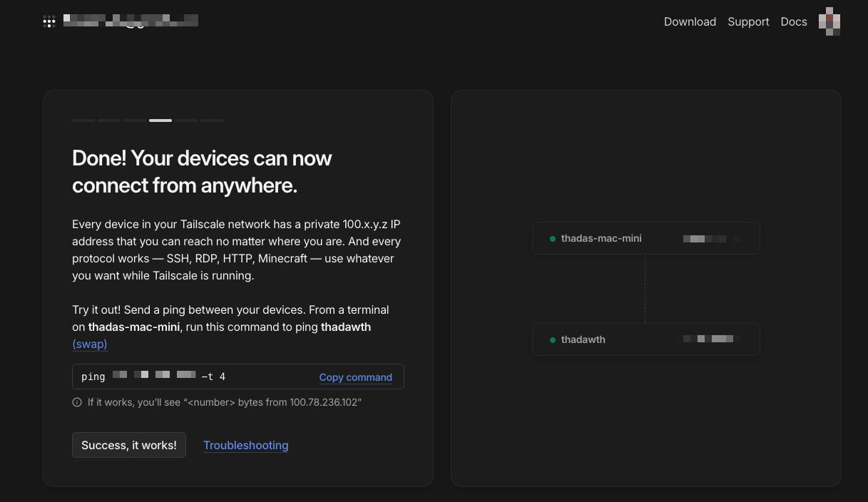This screenshot has height=502, width=868.
Task: Click the highlighted onboarding progress step
Action: 160,121
